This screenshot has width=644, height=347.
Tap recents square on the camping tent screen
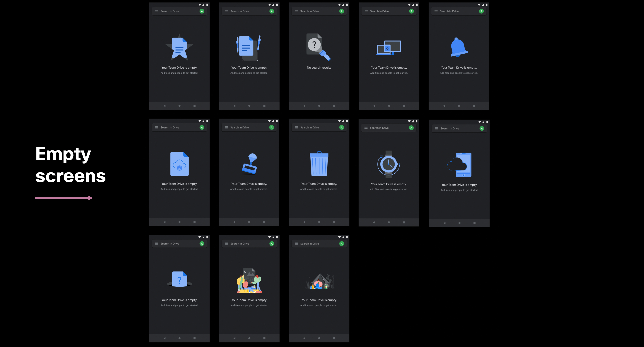pos(334,338)
